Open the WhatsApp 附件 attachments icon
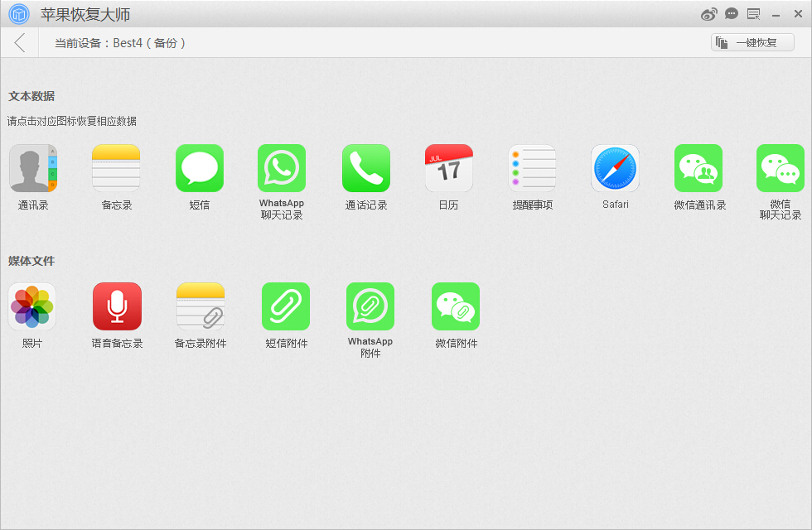Viewport: 812px width, 530px height. 370,306
